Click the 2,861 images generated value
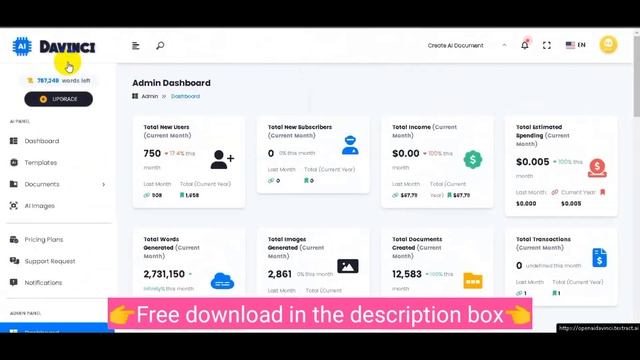The width and height of the screenshot is (640, 360). [x=280, y=274]
